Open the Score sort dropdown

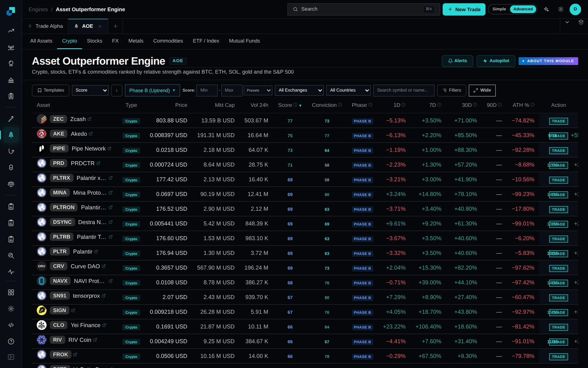coord(90,91)
